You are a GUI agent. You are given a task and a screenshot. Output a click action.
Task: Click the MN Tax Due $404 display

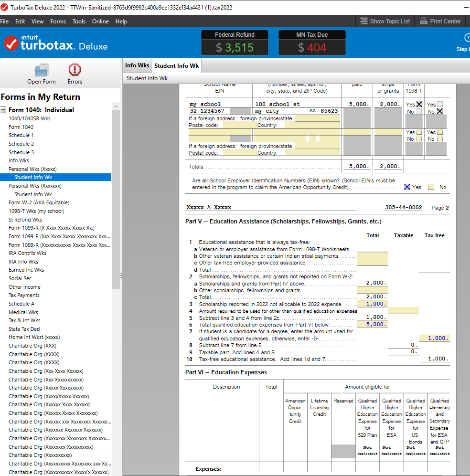312,43
